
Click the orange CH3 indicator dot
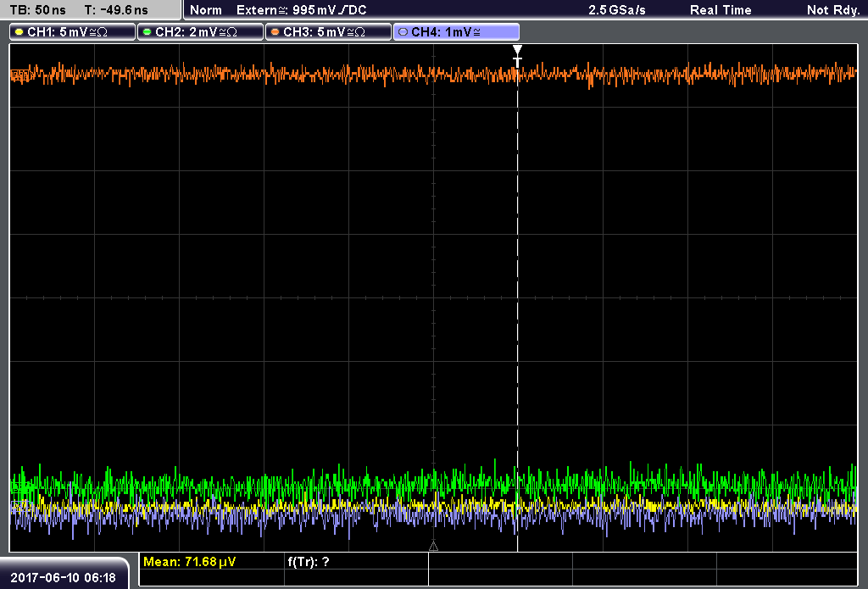pyautogui.click(x=275, y=32)
